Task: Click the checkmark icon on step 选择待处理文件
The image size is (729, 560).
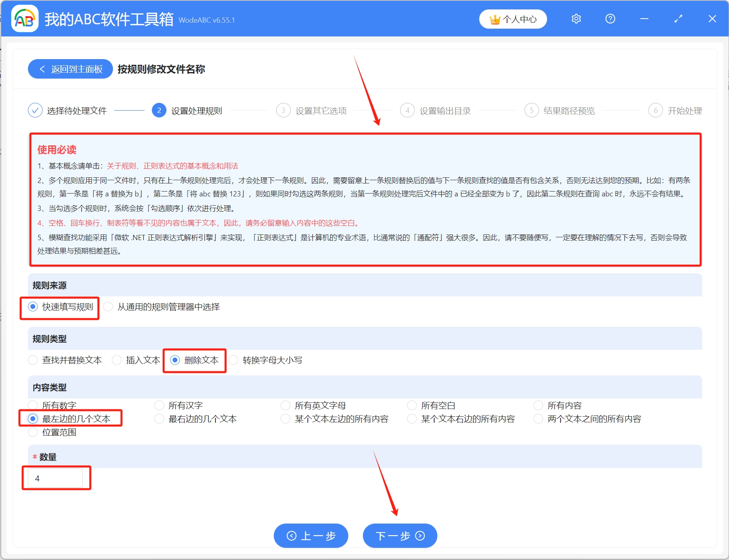Action: tap(35, 110)
